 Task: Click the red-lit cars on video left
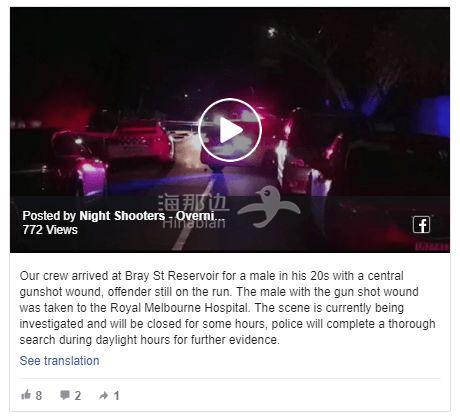110,152
